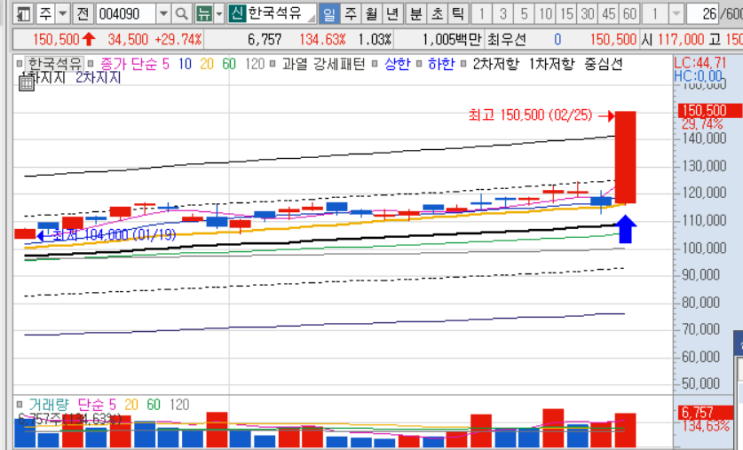
Task: Click the 1.03% turnover value in quote bar
Action: (x=374, y=39)
